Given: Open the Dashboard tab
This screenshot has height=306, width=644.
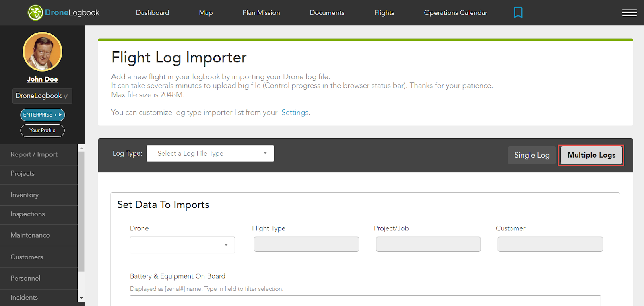Looking at the screenshot, I should (153, 13).
